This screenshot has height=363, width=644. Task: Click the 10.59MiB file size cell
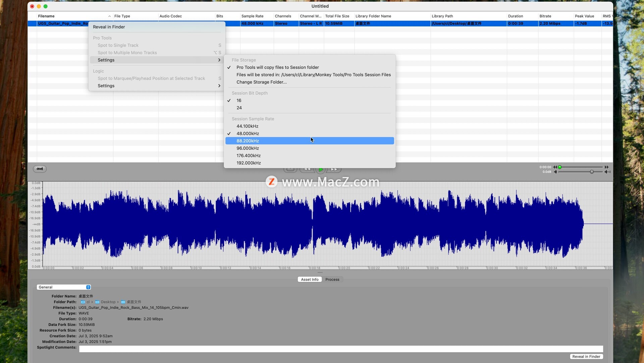339,23
